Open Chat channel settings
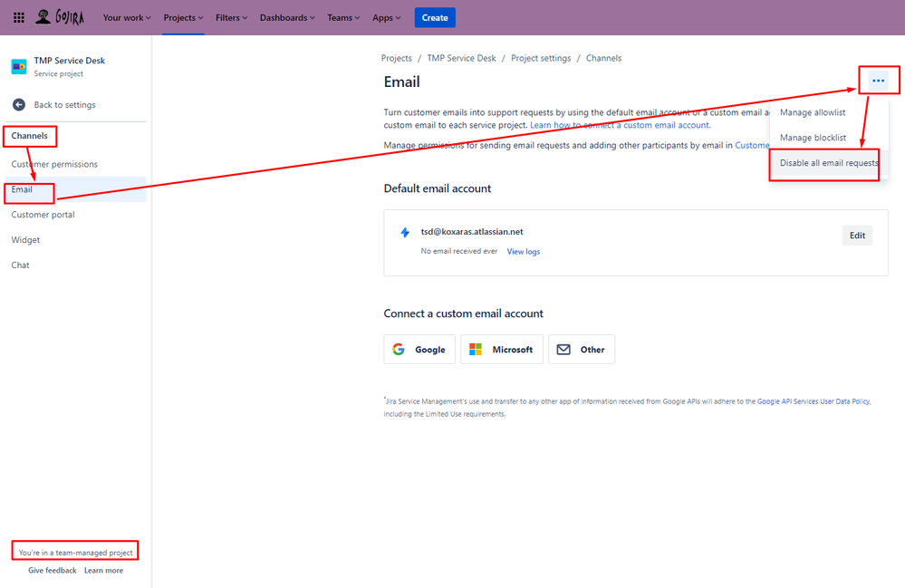Image resolution: width=905 pixels, height=588 pixels. pos(75,265)
